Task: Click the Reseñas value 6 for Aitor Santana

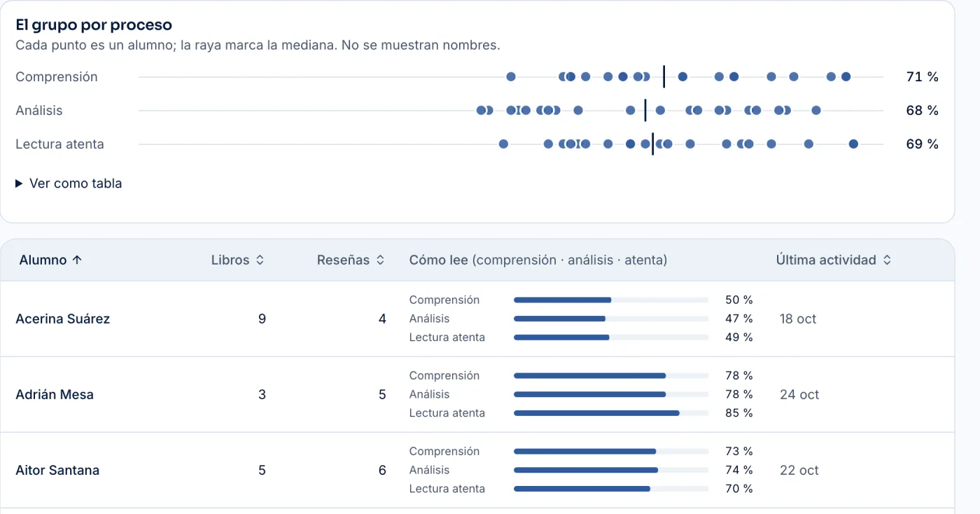Action: 382,470
